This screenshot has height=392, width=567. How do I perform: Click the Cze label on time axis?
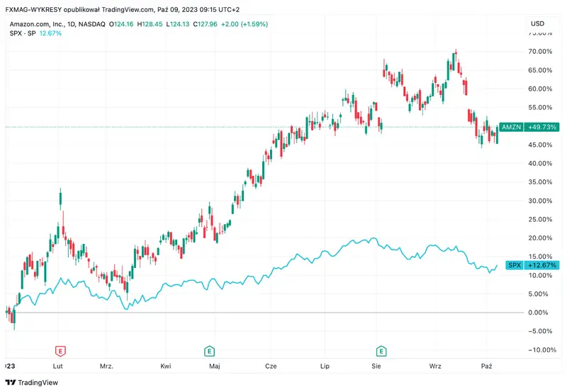(270, 366)
